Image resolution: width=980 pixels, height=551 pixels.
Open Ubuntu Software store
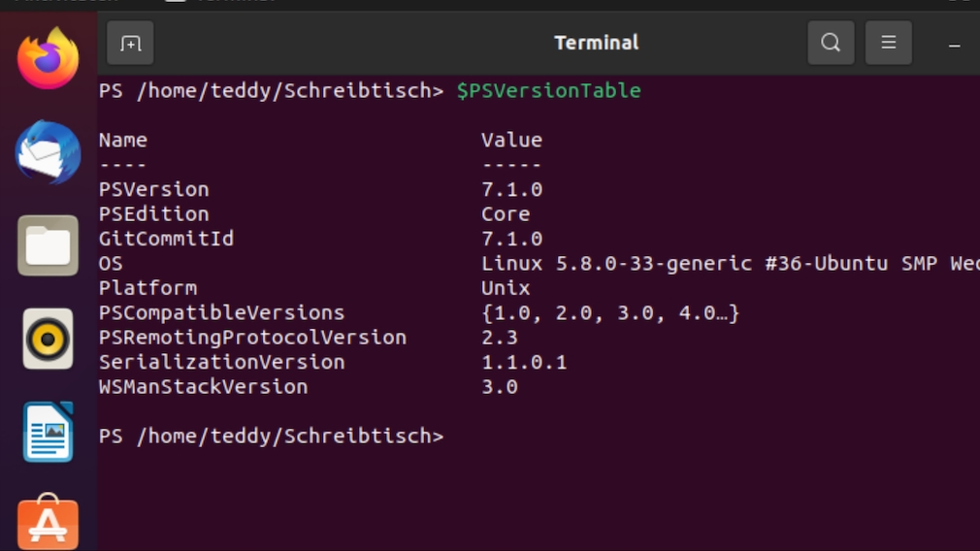[48, 521]
